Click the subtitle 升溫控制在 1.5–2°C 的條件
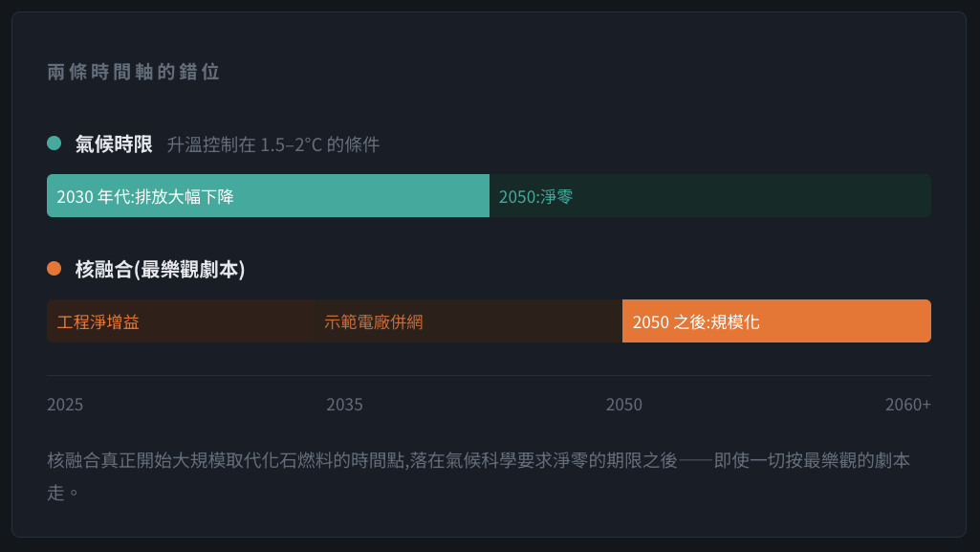This screenshot has height=552, width=980. pos(273,145)
